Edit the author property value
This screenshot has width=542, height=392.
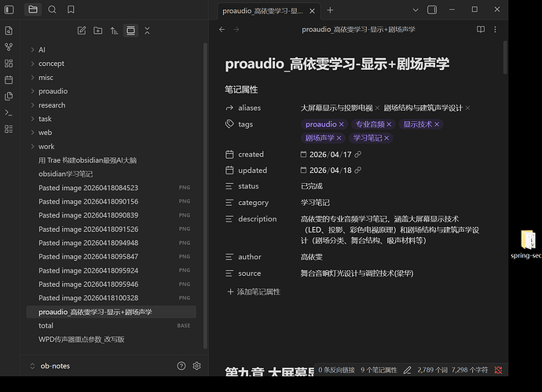coord(312,257)
